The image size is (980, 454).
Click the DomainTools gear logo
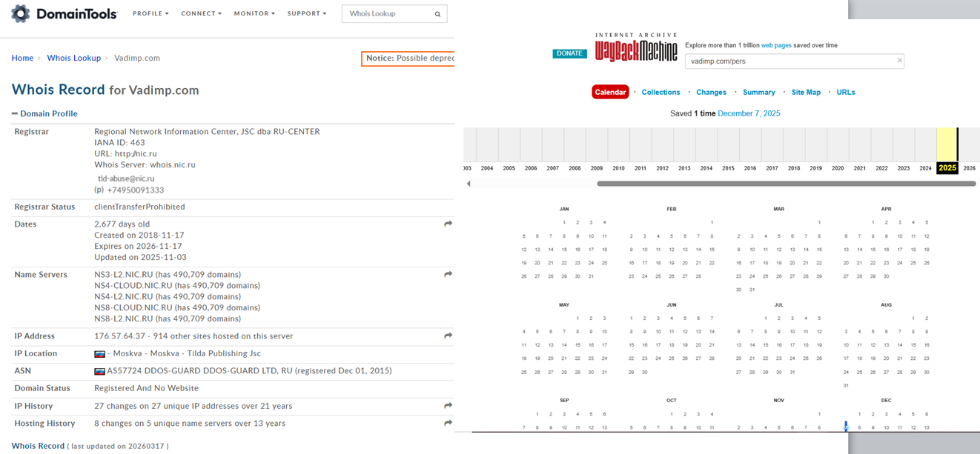coord(21,13)
